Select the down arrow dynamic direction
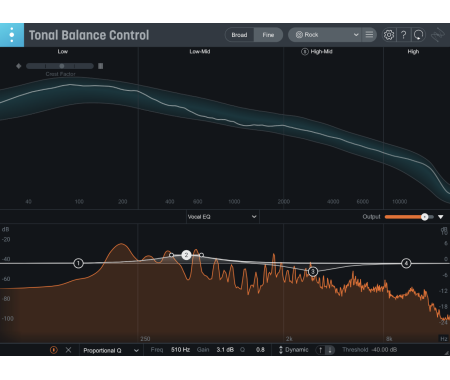The height and width of the screenshot is (380, 450). coord(330,350)
